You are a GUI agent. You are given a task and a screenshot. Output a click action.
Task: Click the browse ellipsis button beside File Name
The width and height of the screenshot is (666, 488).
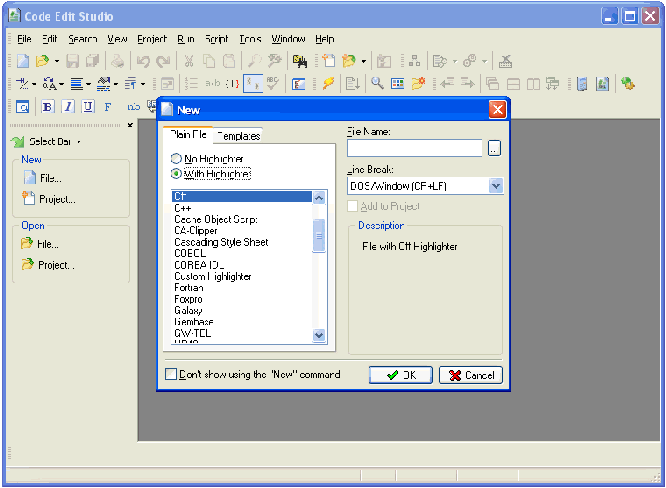coord(494,148)
